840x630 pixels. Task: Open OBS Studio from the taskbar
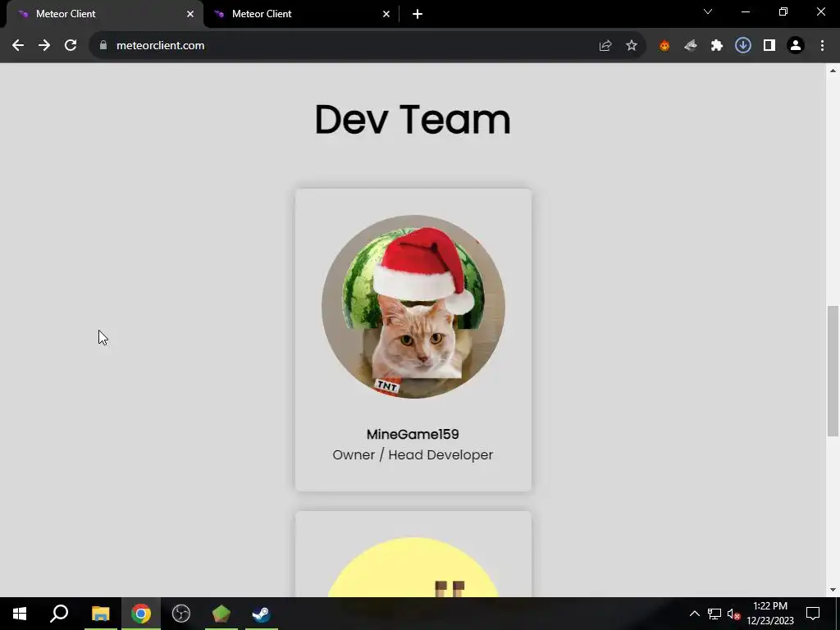(x=181, y=614)
